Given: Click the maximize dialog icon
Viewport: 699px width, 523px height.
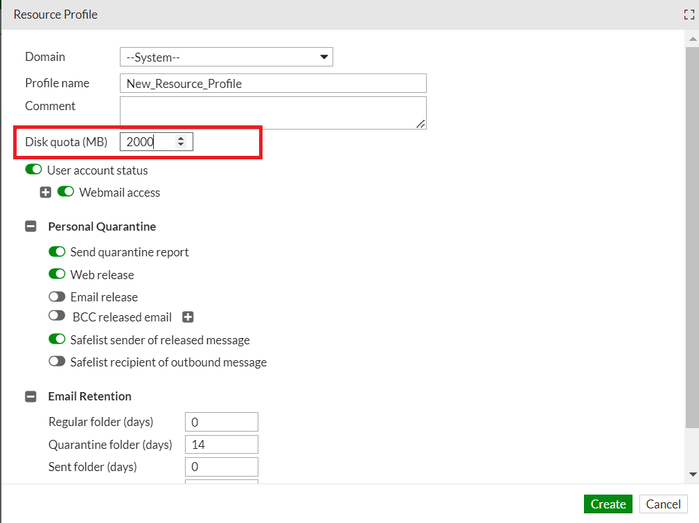Looking at the screenshot, I should 687,15.
